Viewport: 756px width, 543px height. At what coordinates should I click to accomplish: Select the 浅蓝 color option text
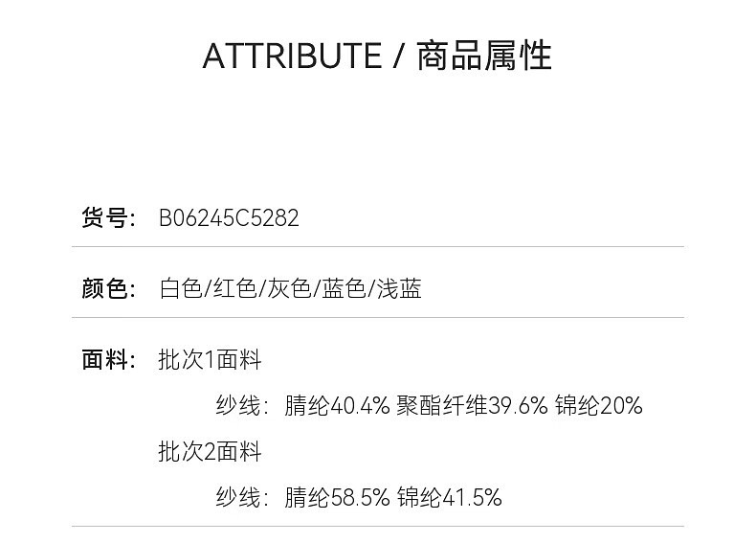click(399, 288)
